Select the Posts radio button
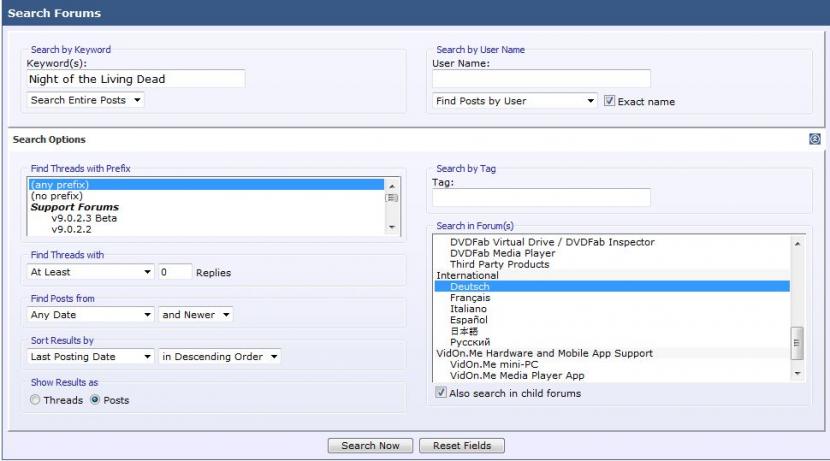830x461 pixels. [x=96, y=400]
